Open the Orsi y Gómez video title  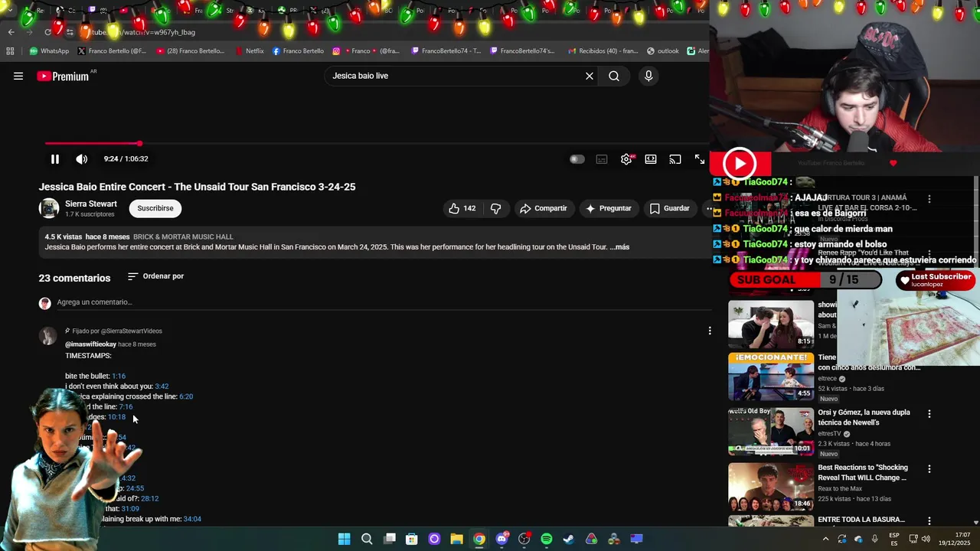tap(864, 417)
